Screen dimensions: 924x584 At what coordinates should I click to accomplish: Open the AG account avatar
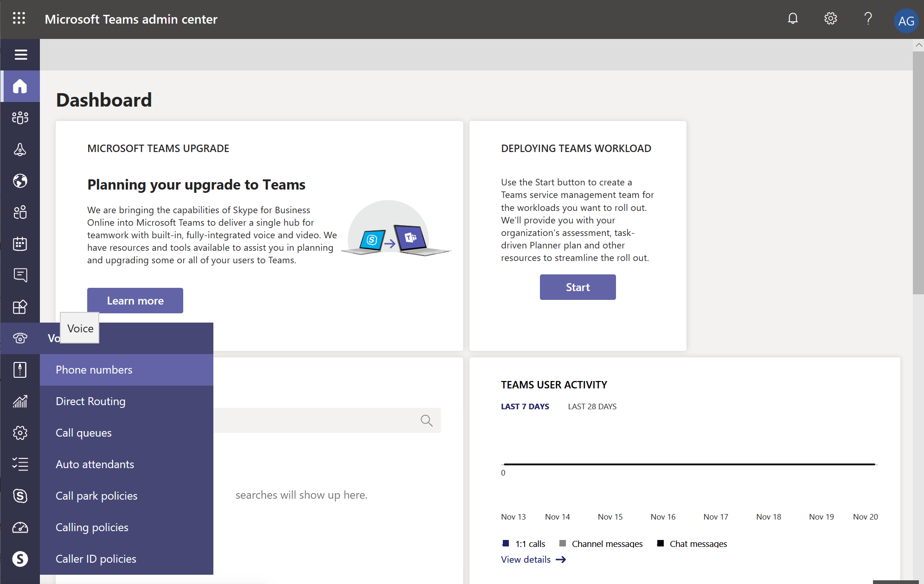pyautogui.click(x=906, y=21)
